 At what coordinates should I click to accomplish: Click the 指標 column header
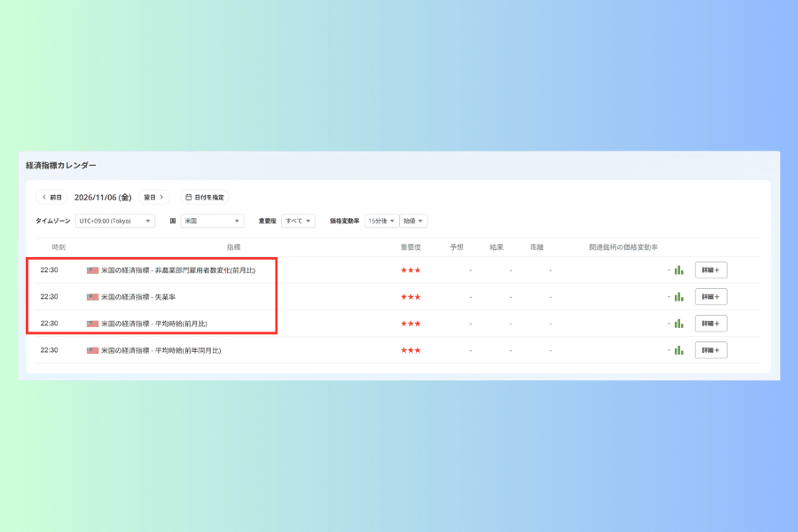tap(233, 247)
